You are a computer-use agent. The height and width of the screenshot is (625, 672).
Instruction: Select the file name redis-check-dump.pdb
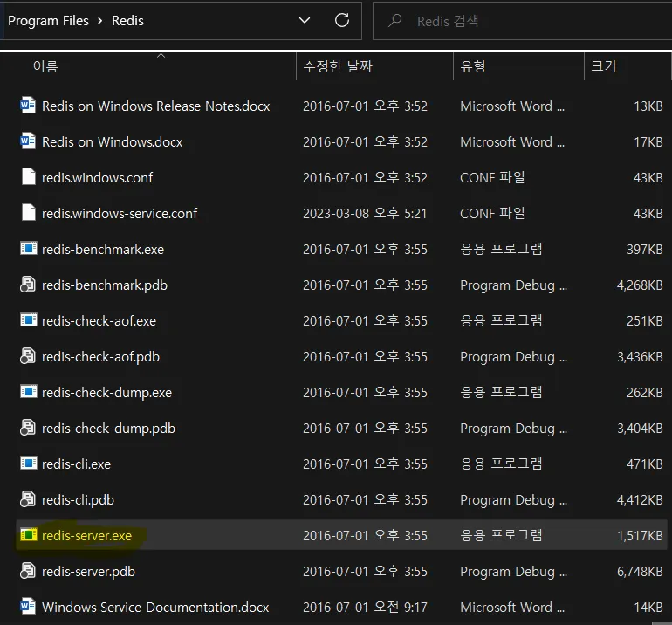(108, 429)
